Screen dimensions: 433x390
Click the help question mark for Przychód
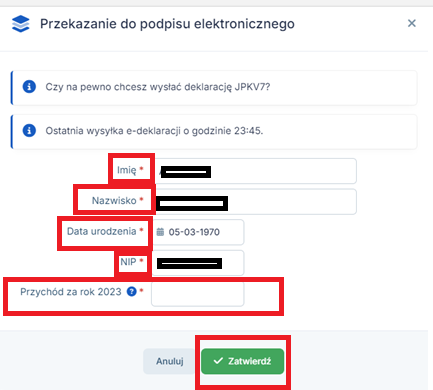click(132, 292)
